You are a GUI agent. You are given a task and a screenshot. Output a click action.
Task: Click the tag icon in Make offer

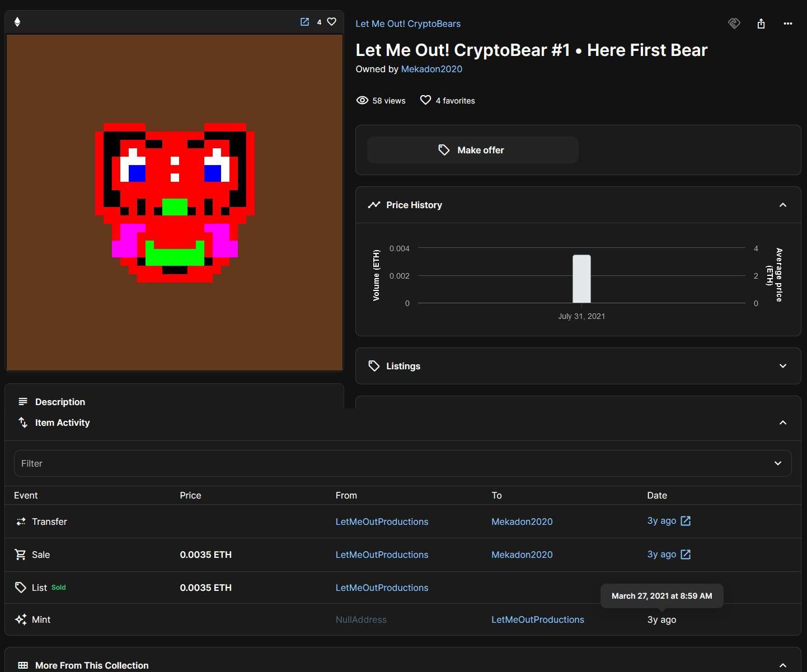[x=444, y=150]
